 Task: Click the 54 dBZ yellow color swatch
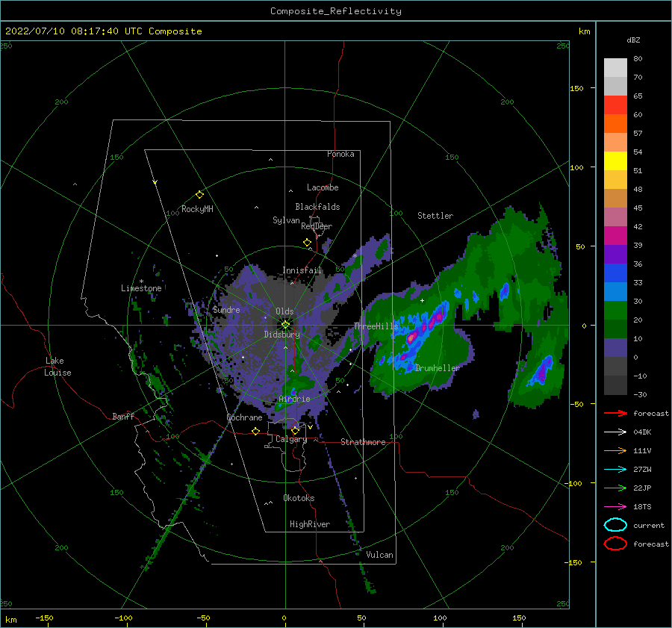coord(615,161)
